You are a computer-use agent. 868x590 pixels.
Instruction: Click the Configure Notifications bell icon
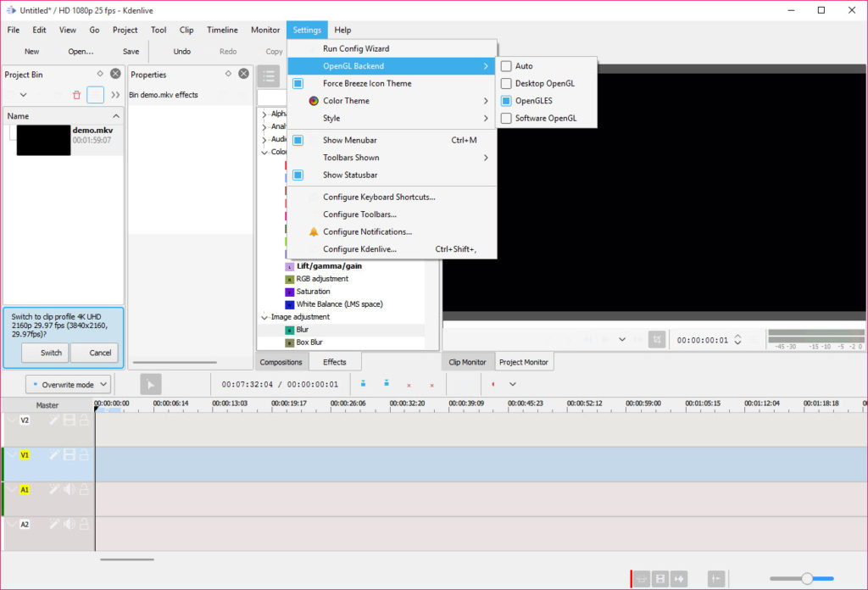314,232
